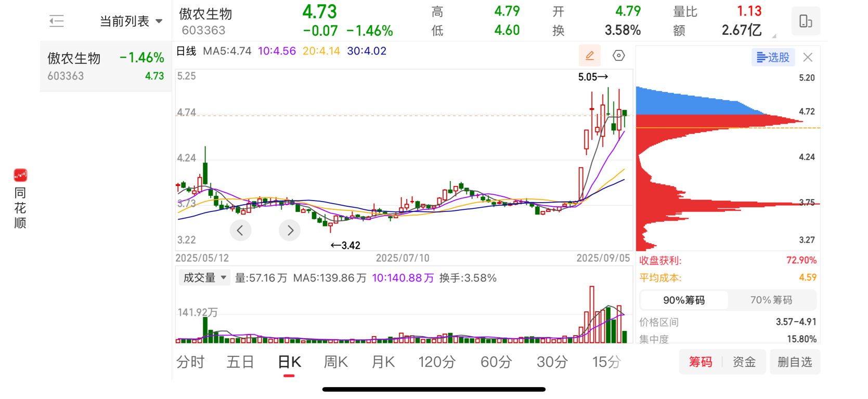This screenshot has height=399, width=868.
Task: Open the 当前列表 dropdown
Action: [131, 21]
